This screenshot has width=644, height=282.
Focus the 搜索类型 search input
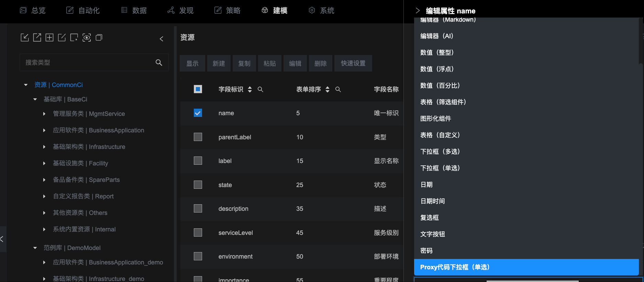88,63
